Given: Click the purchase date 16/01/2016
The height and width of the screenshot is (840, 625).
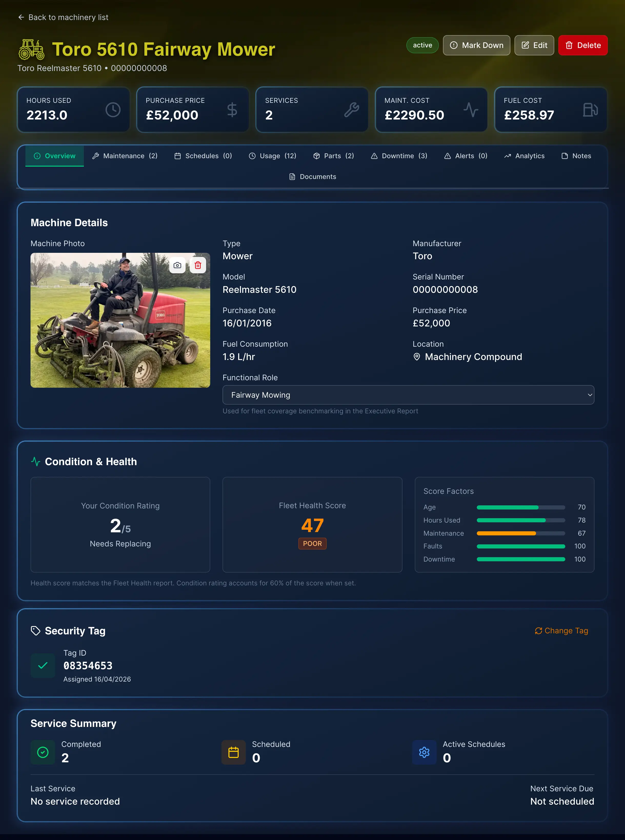Looking at the screenshot, I should 247,324.
